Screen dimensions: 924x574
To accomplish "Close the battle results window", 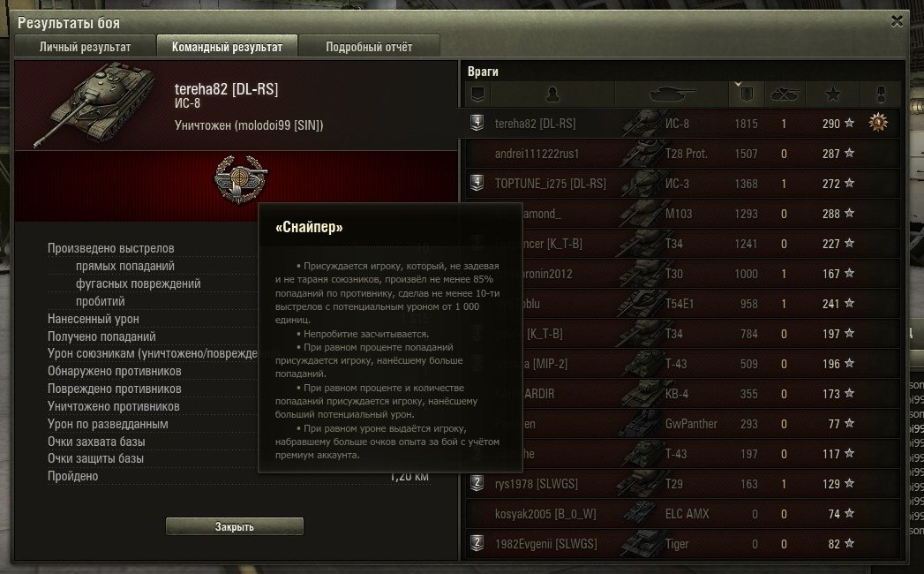I will coord(897,21).
